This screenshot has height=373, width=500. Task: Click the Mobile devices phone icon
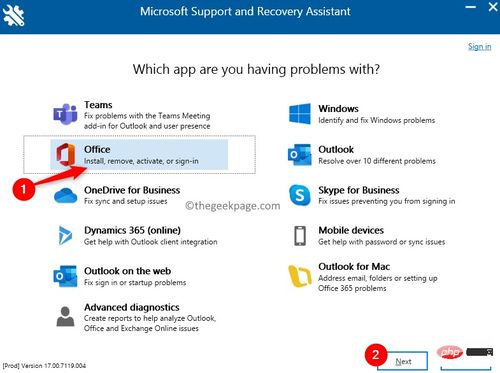pyautogui.click(x=300, y=236)
